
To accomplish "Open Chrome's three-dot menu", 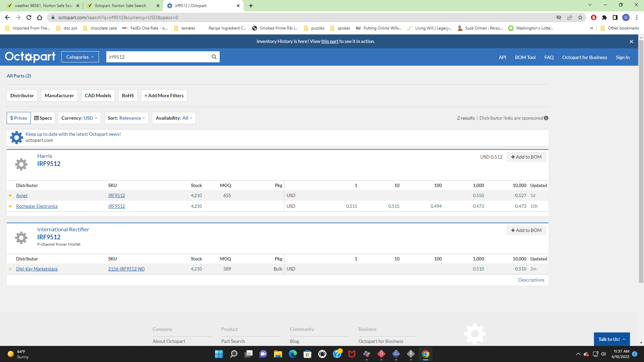I will (x=637, y=17).
